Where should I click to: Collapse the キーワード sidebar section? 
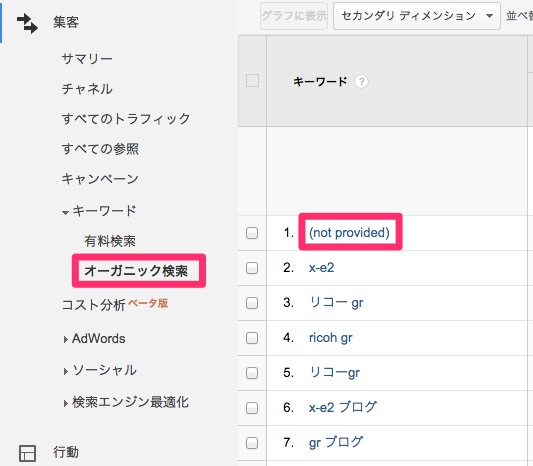[99, 211]
